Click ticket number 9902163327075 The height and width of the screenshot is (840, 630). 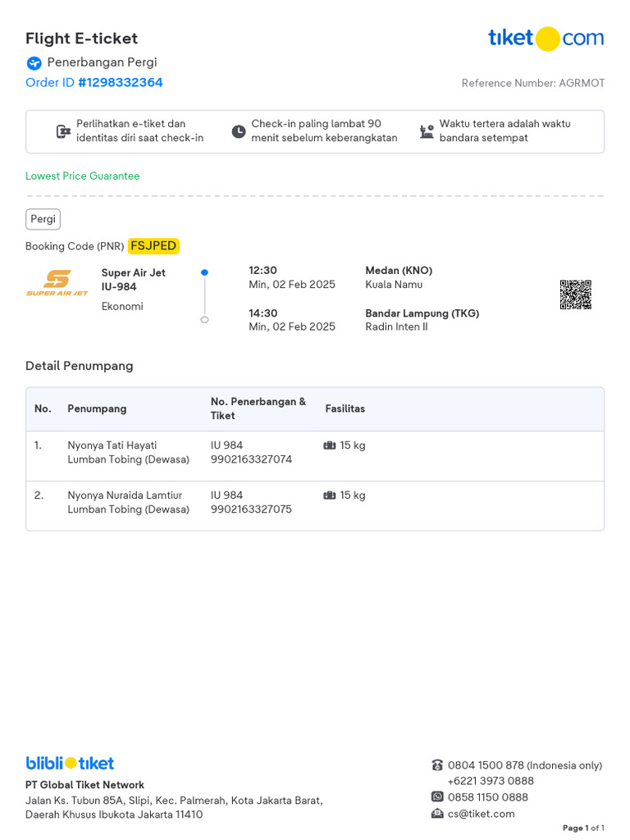pos(251,509)
